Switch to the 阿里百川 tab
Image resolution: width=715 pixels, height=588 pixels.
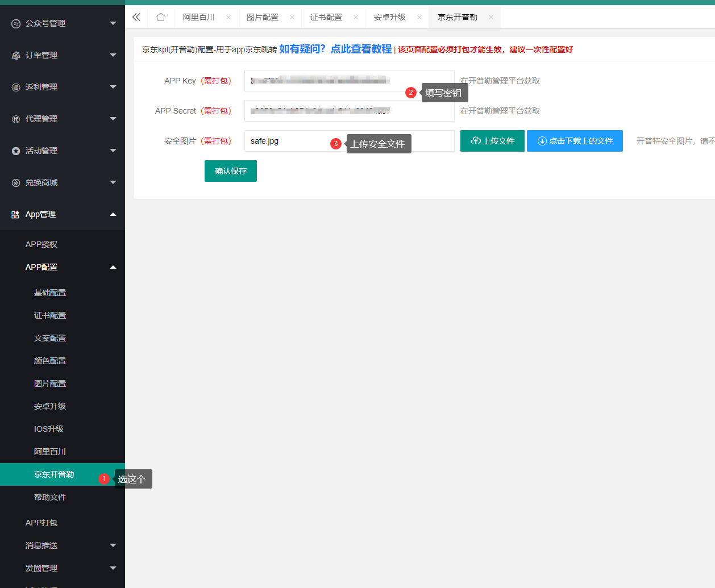[x=199, y=17]
